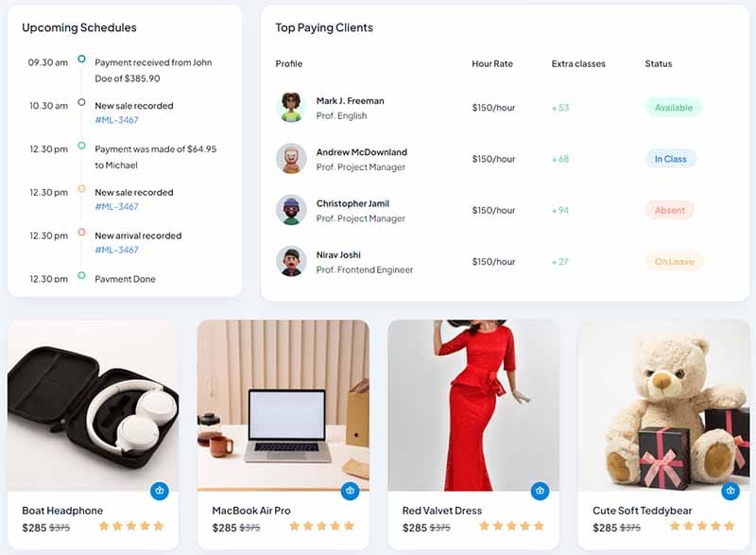The height and width of the screenshot is (555, 756).
Task: Click the star rating on Boat Headphone
Action: tap(131, 526)
